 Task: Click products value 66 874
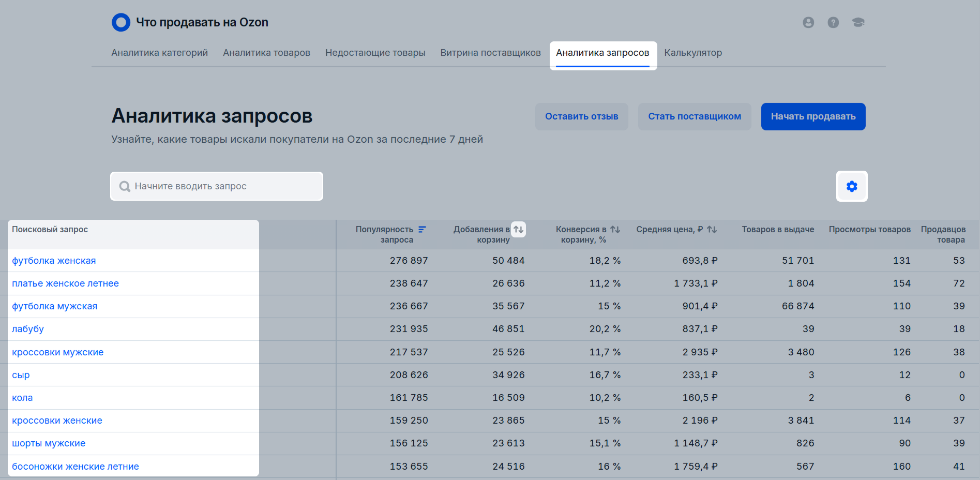tap(798, 306)
